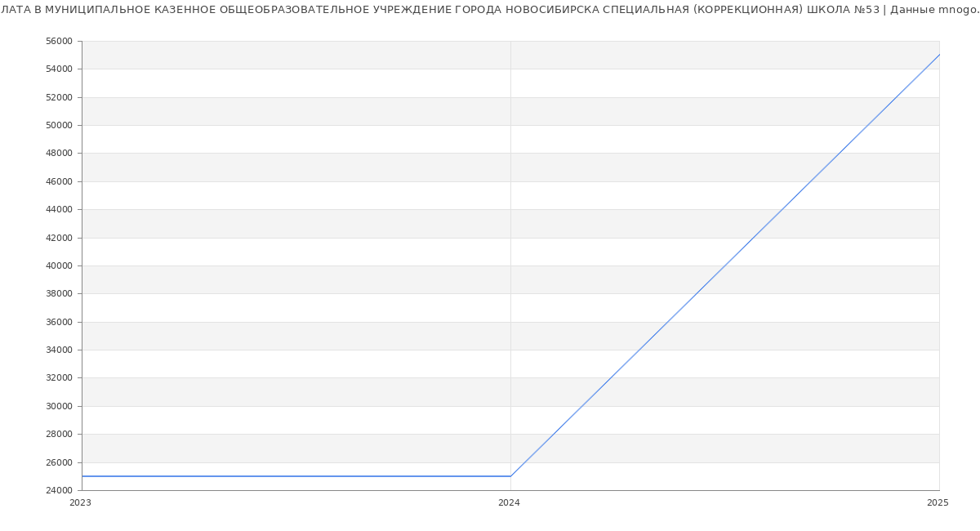Click the 54000 y-axis label
This screenshot has height=531, width=980.
click(60, 69)
